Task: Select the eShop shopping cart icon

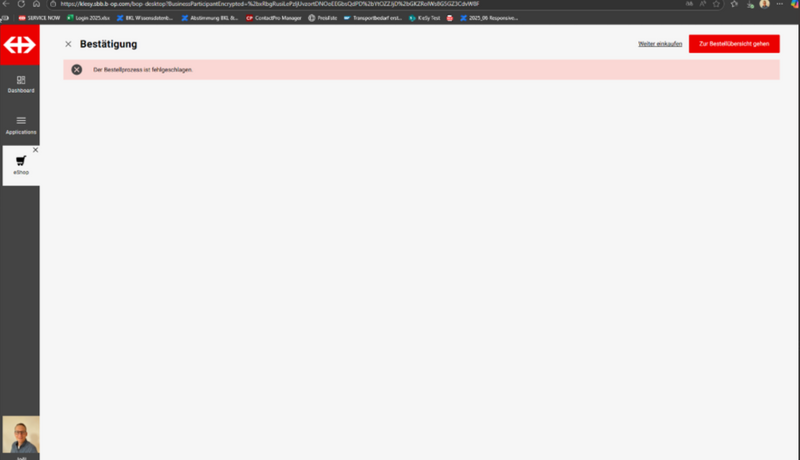Action: pos(20,161)
